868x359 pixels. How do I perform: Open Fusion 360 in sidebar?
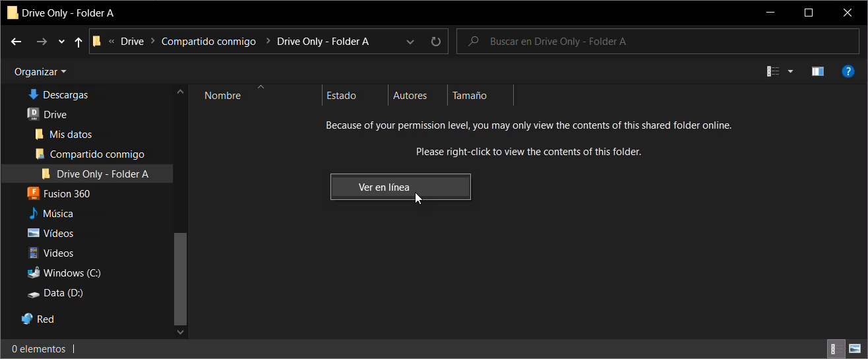click(66, 193)
